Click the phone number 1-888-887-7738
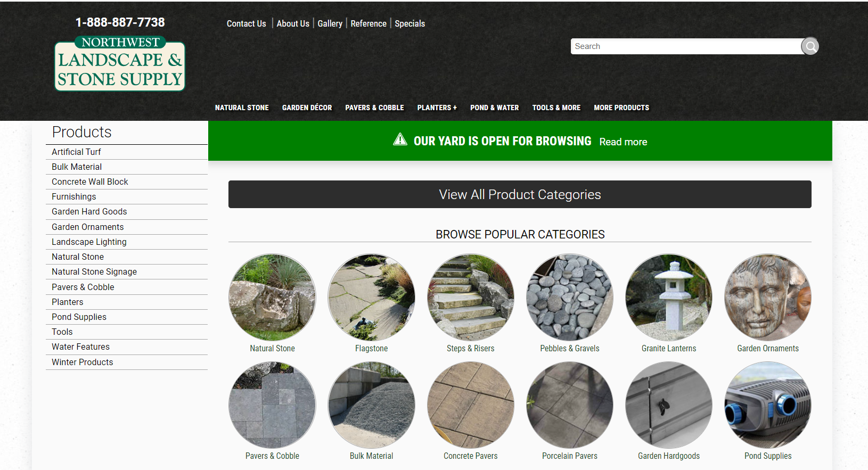868x470 pixels. [120, 22]
